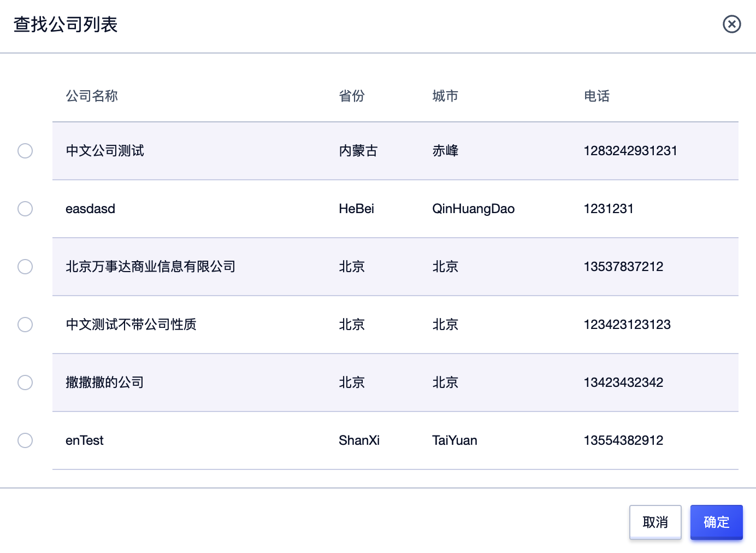Click the 省份 column header
The height and width of the screenshot is (553, 756).
click(352, 96)
